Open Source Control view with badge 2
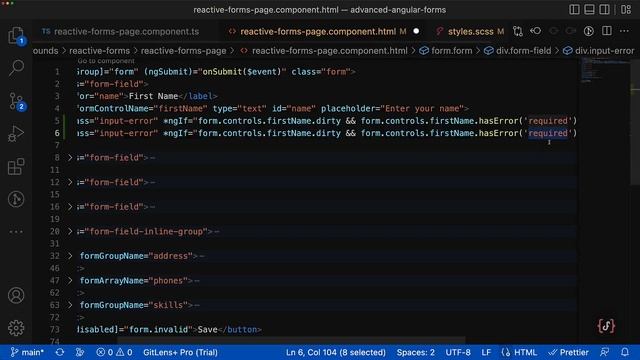 pos(16,101)
